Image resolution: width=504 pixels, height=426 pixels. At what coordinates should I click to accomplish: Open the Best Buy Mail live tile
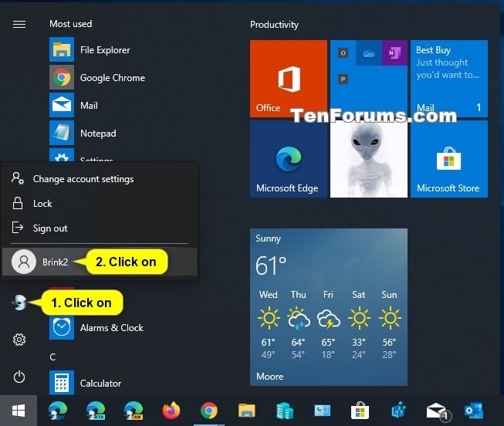tap(449, 79)
